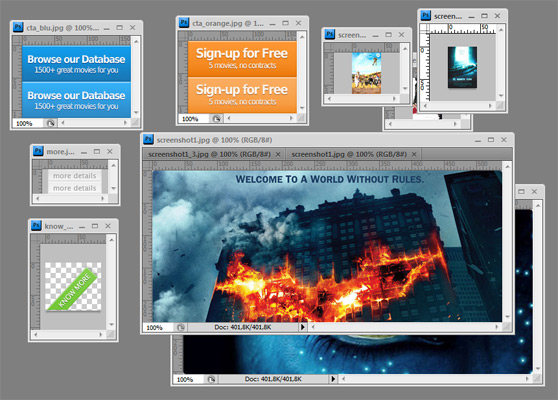The width and height of the screenshot is (558, 400).
Task: Click the 100% zoom field in bottom Avatar window
Action: 188,379
